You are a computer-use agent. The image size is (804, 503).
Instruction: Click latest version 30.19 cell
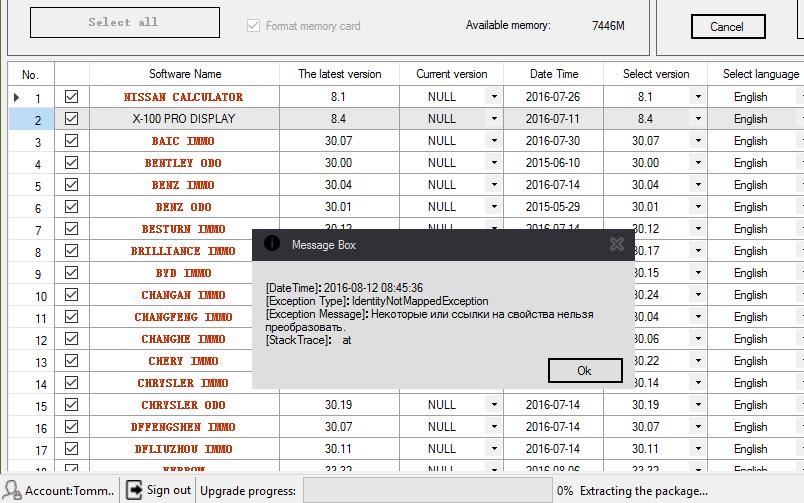click(x=338, y=405)
